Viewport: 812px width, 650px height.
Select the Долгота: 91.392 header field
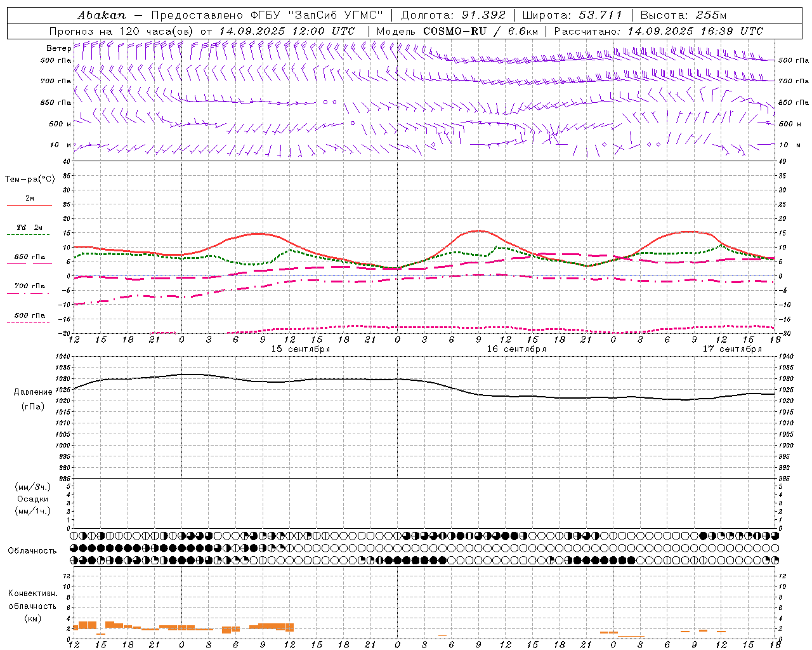pos(454,15)
